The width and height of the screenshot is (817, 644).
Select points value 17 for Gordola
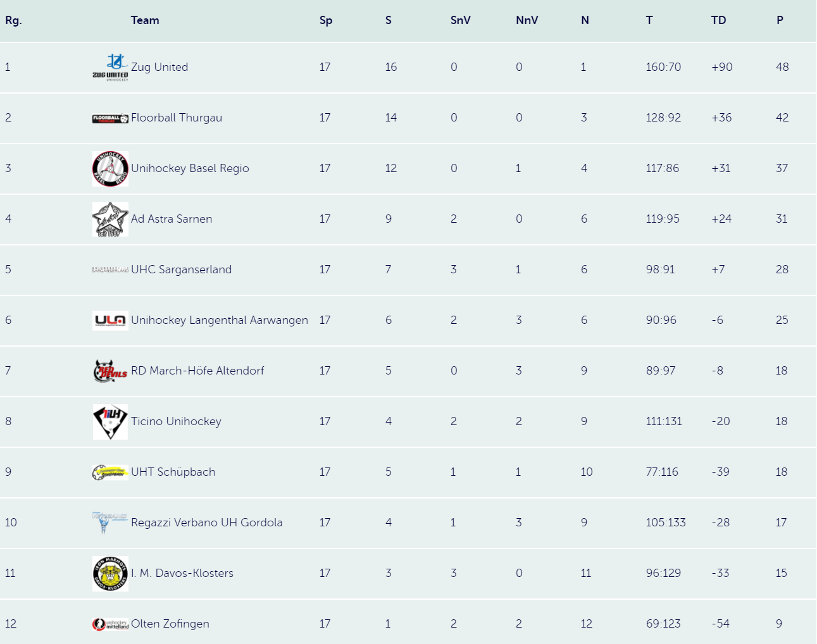click(782, 523)
